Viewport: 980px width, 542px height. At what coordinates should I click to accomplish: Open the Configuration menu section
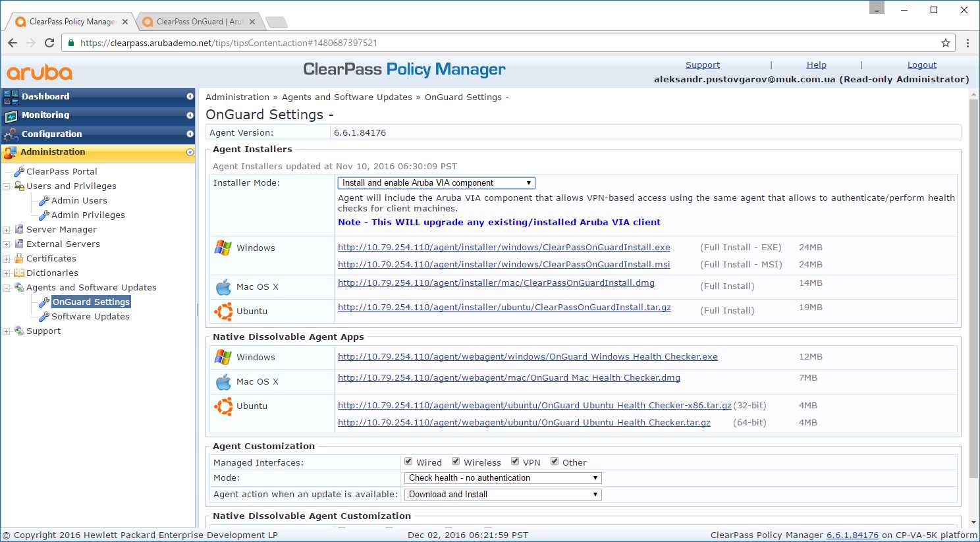98,134
